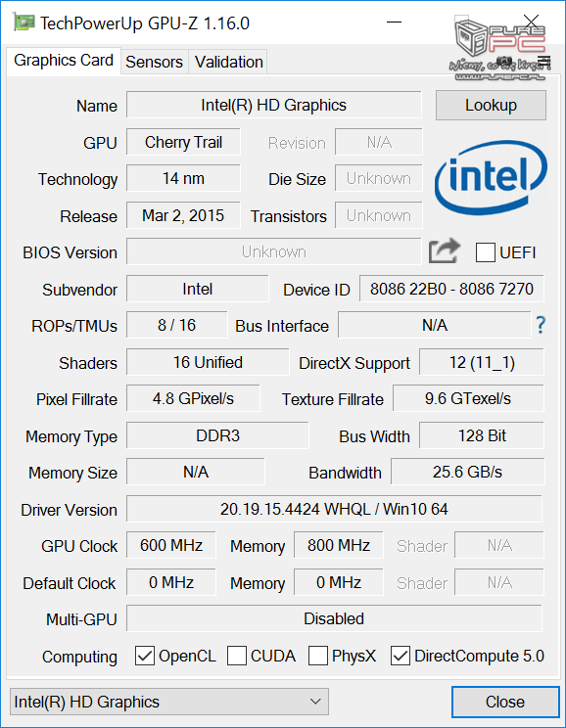Switch to the Validation tab
The width and height of the screenshot is (566, 728).
[228, 62]
